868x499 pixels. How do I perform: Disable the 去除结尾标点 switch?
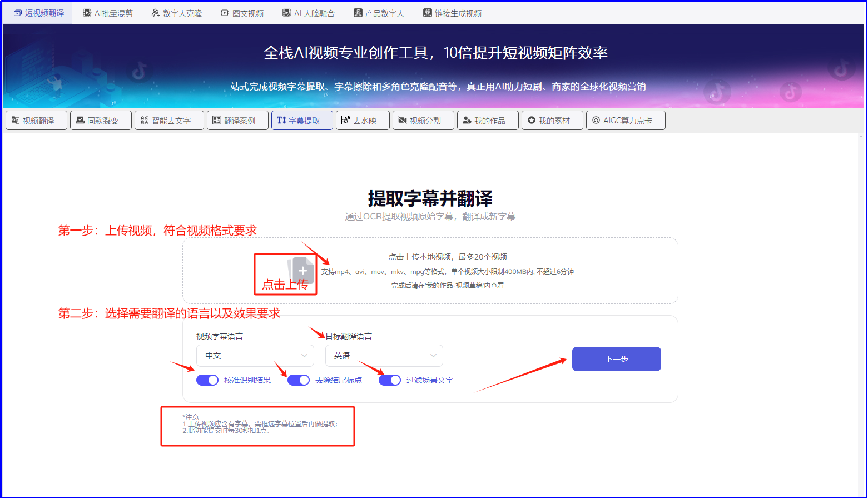[x=298, y=380]
